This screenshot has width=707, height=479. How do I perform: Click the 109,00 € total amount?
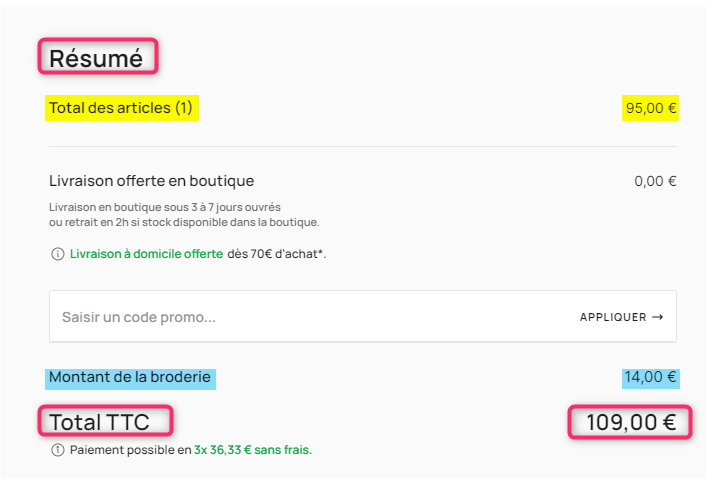point(631,423)
